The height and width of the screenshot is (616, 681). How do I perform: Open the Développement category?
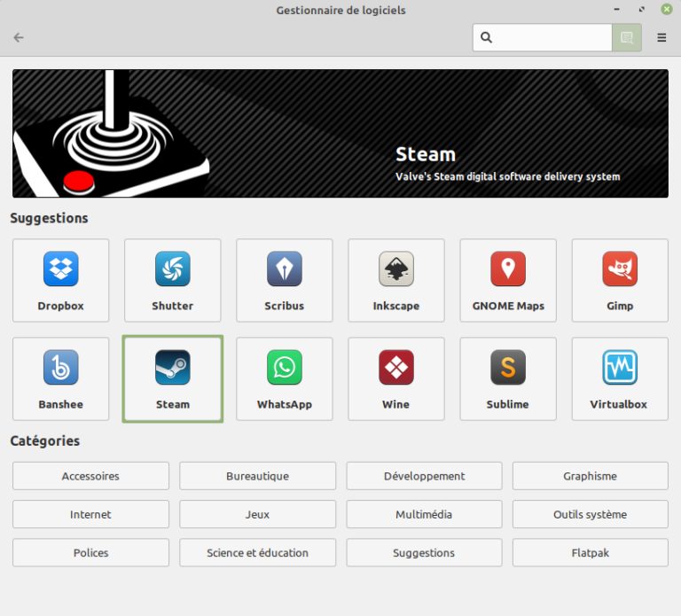click(424, 476)
